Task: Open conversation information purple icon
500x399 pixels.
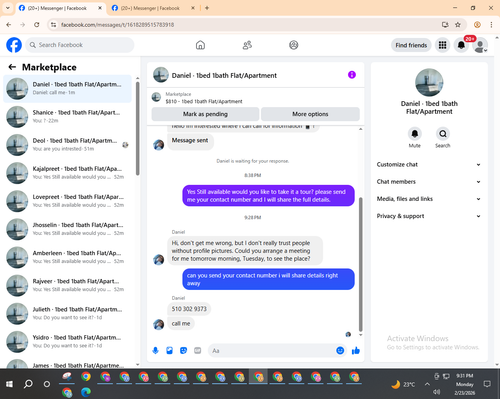Action: tap(352, 75)
